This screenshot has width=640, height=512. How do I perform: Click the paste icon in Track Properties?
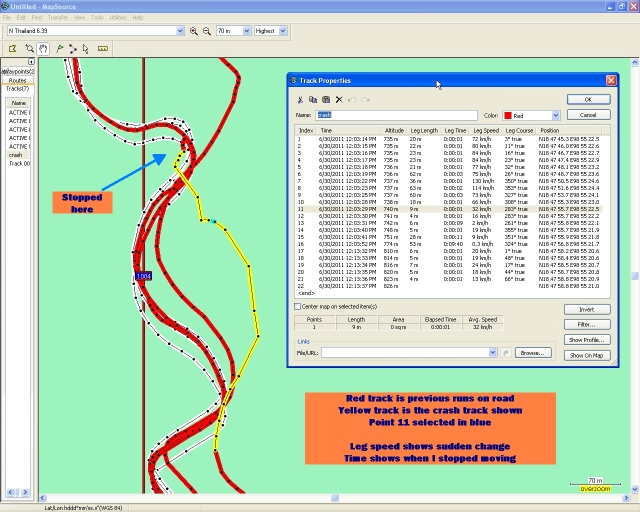tap(326, 100)
